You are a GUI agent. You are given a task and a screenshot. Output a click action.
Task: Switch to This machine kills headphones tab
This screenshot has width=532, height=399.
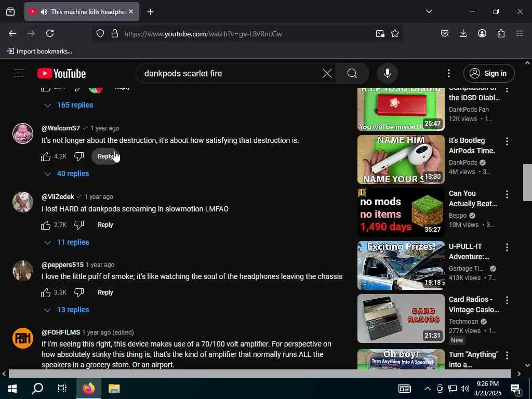tap(82, 12)
